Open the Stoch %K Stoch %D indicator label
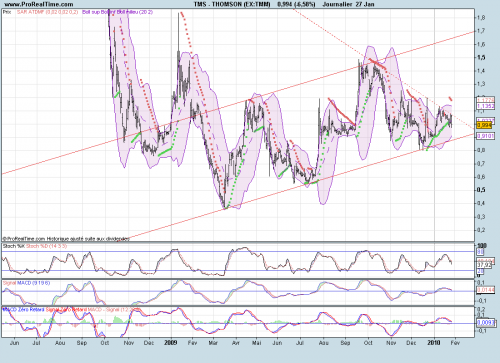The height and width of the screenshot is (363, 500). pos(35,246)
